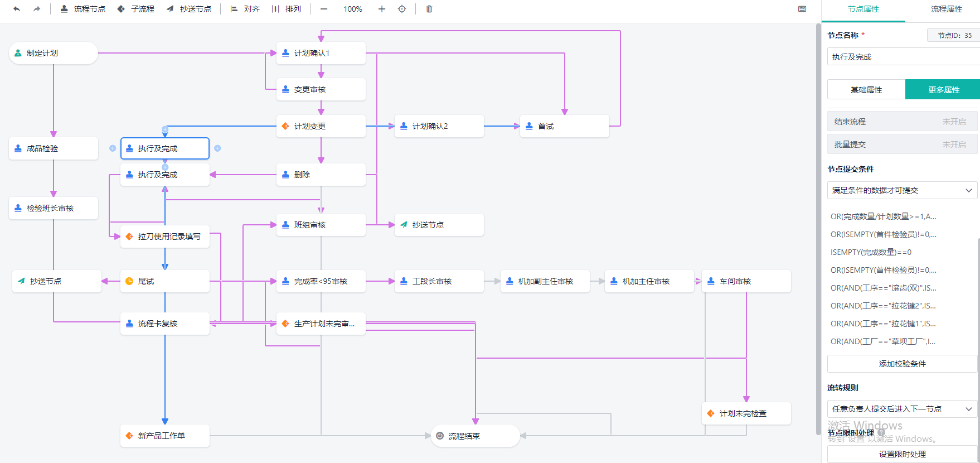Open the keyboard shortcuts icon

point(802,9)
